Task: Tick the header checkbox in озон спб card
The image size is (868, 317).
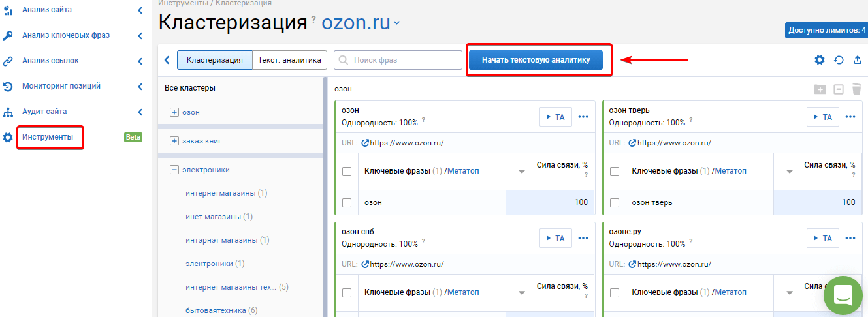Action: point(347,293)
